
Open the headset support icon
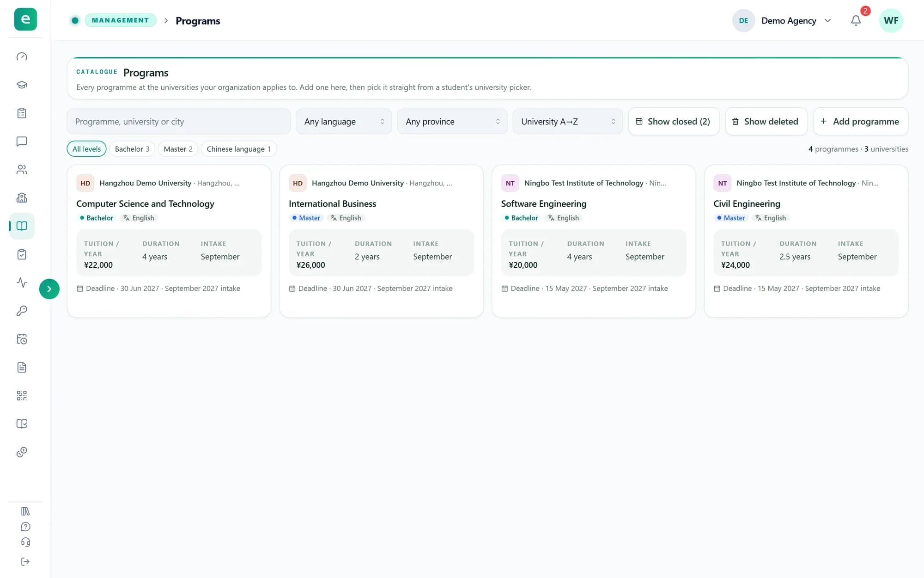pos(25,542)
